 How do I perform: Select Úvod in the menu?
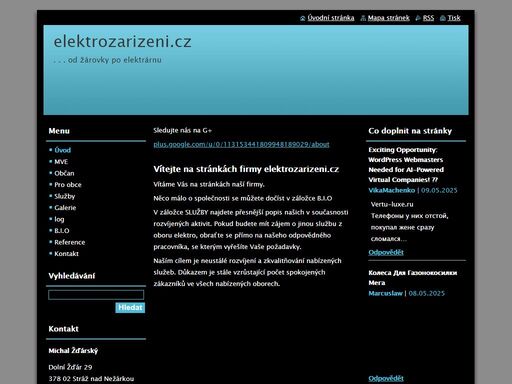(x=62, y=150)
